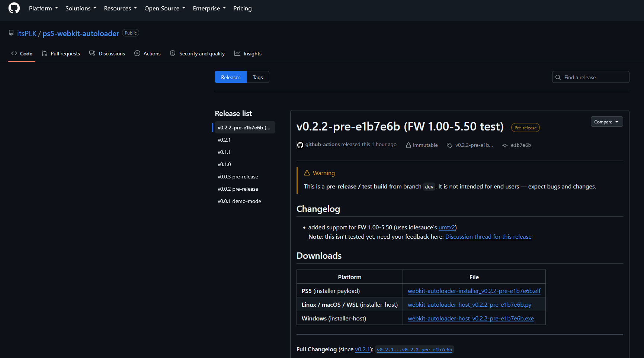
Task: Expand the Platform menu
Action: point(44,8)
